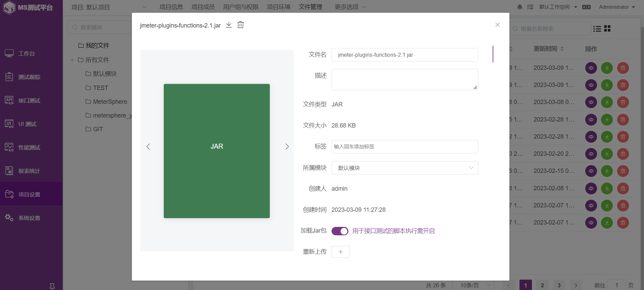Open the 默认工作空间 dropdown
Screen dimensions: 644x290
pyautogui.click(x=558, y=7)
